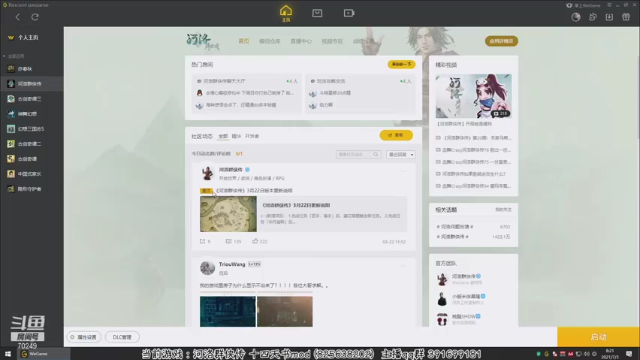Select the last game in the sidebar list
The width and height of the screenshot is (640, 360).
(32, 189)
